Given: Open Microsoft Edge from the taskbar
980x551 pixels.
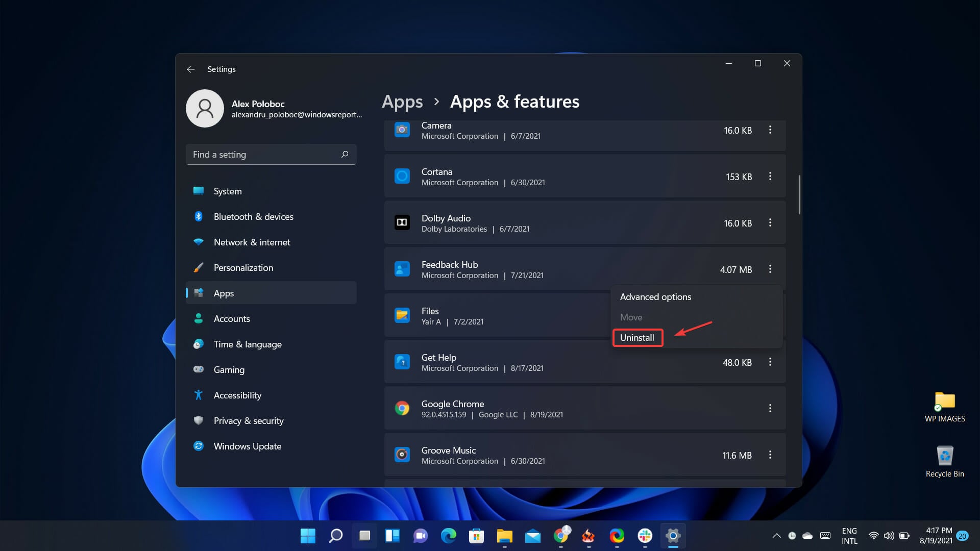Looking at the screenshot, I should [448, 536].
